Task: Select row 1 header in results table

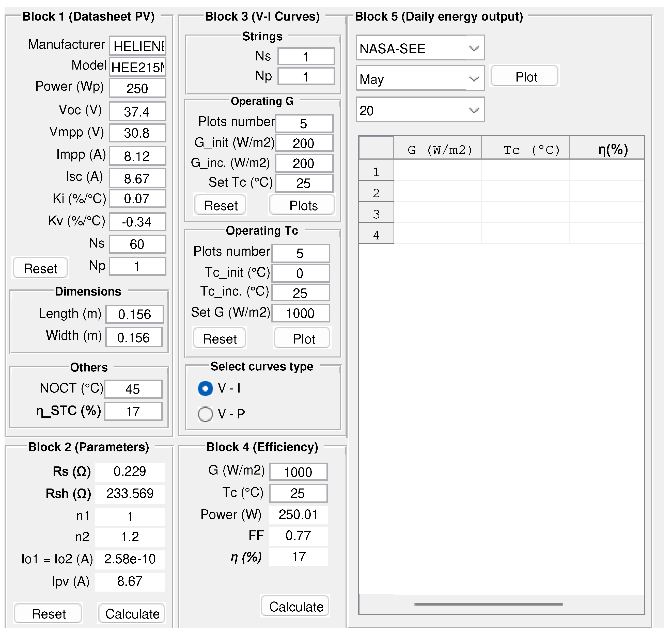Action: (376, 172)
